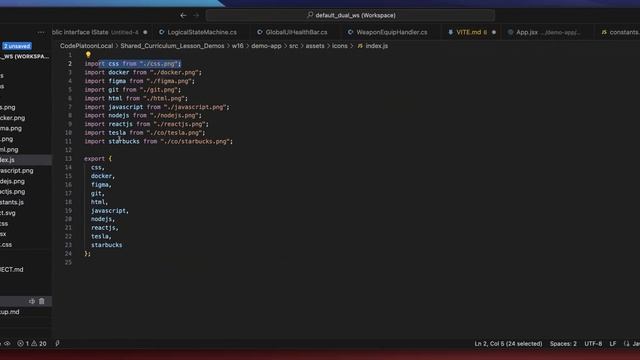Image resolution: width=640 pixels, height=360 pixels.
Task: Click "./javascript.png" string on line 7
Action: (x=195, y=107)
